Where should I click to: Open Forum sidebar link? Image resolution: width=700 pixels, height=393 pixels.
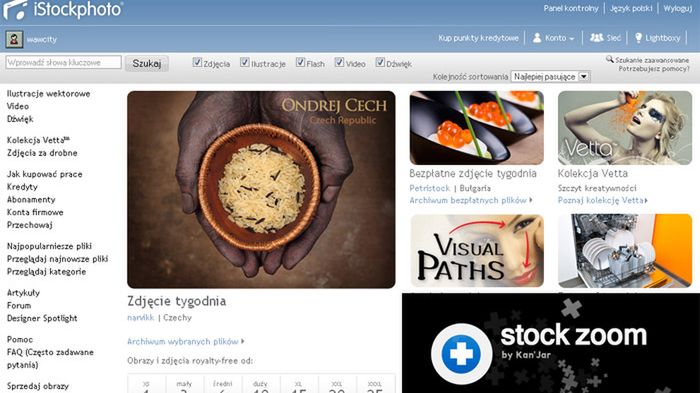(19, 306)
